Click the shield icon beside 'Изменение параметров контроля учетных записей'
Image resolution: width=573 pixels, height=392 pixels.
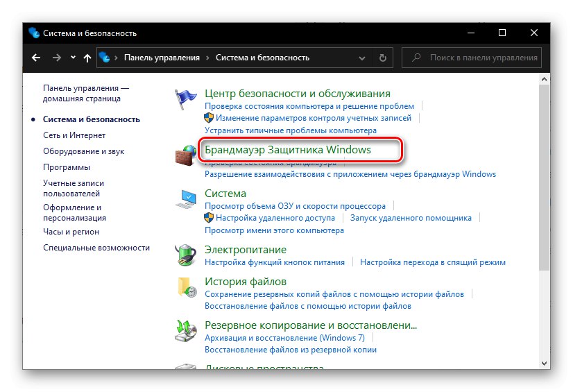click(x=209, y=118)
